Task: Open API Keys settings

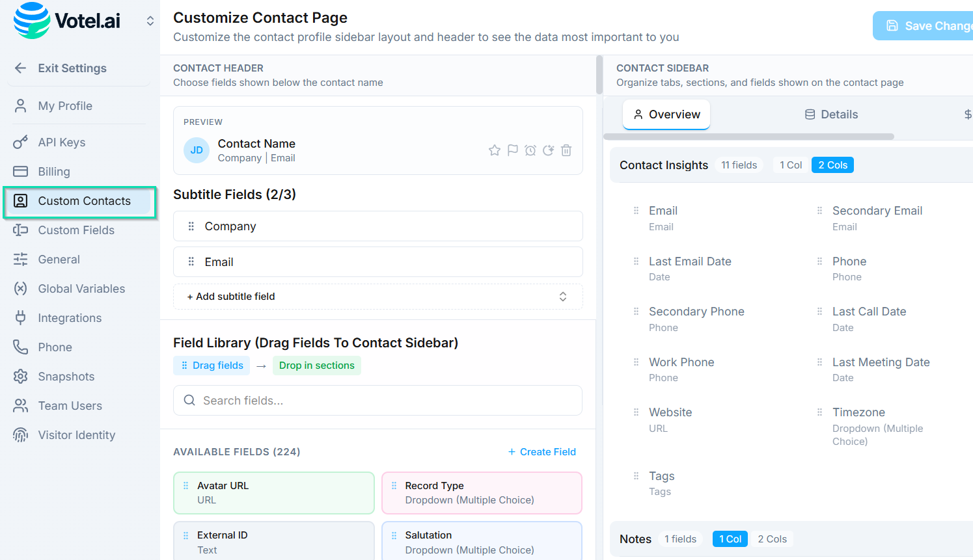Action: click(62, 142)
